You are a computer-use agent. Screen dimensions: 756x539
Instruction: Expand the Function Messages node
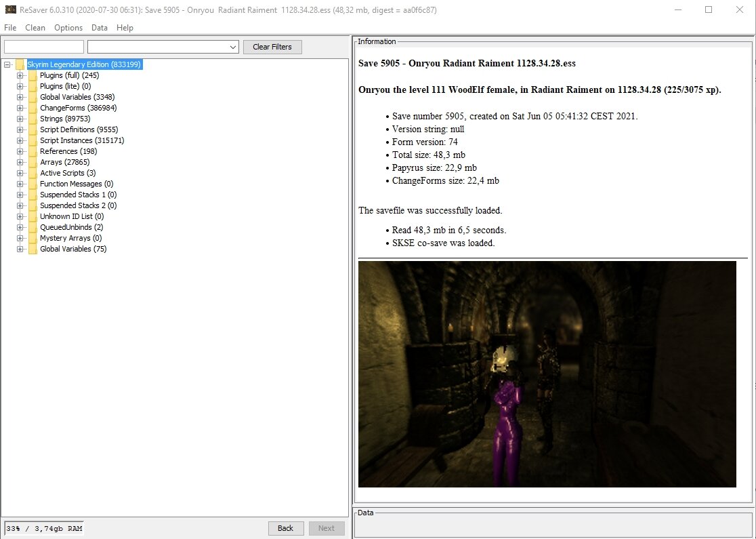tap(20, 184)
